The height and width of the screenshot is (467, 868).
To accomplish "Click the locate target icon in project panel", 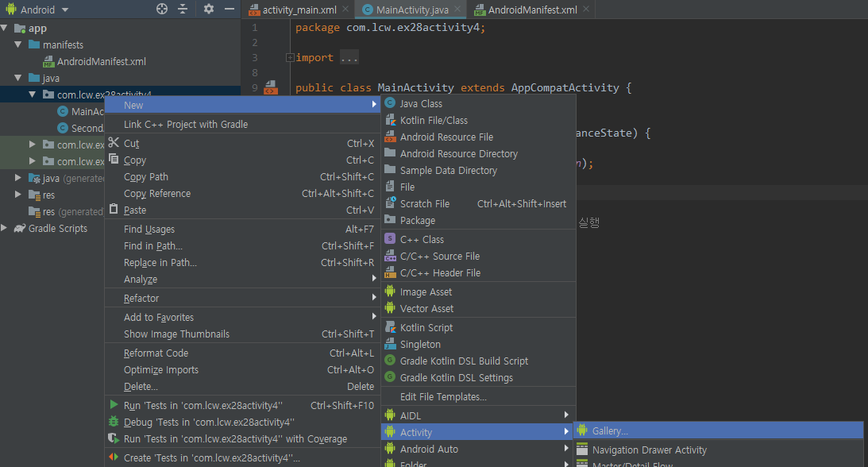I will tap(162, 9).
